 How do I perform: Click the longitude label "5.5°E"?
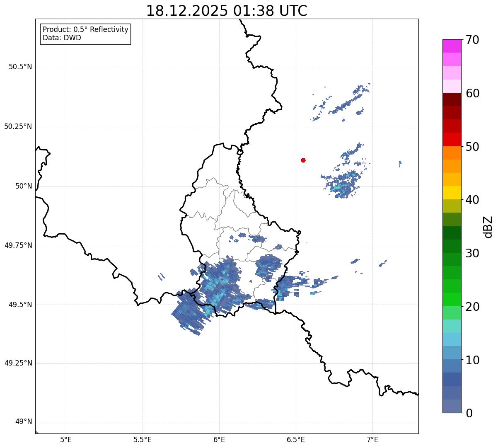point(143,440)
